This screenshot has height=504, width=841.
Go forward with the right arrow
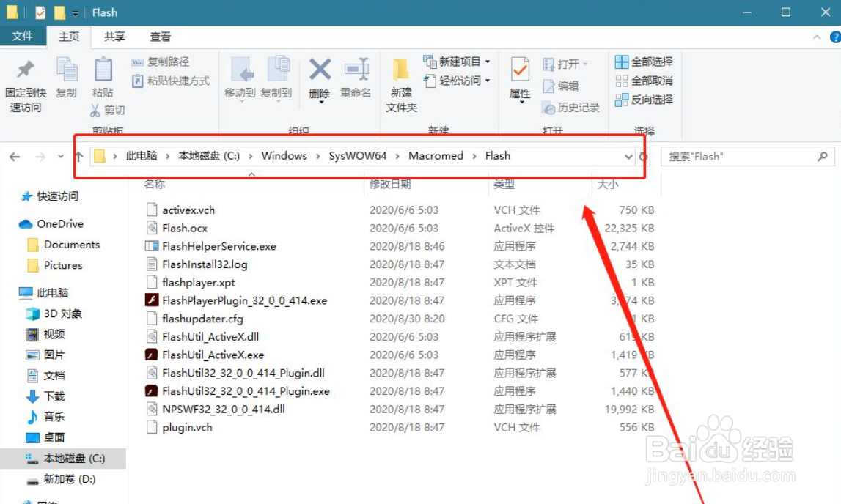click(40, 157)
